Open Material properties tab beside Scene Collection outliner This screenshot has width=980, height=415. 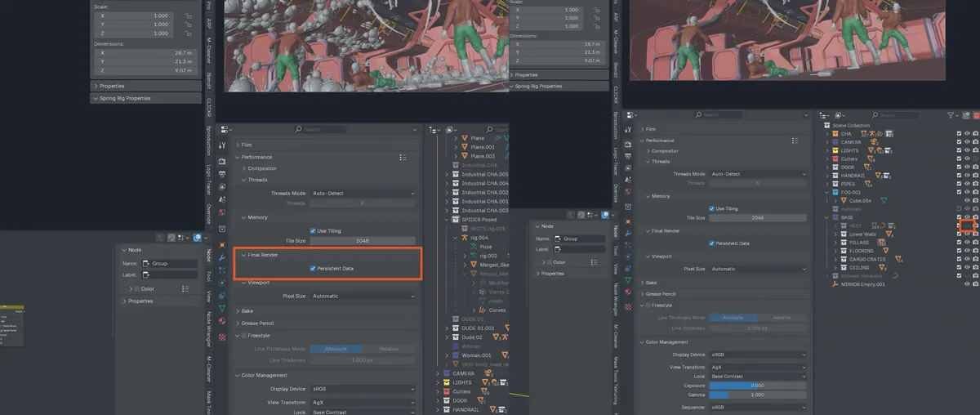click(x=628, y=291)
